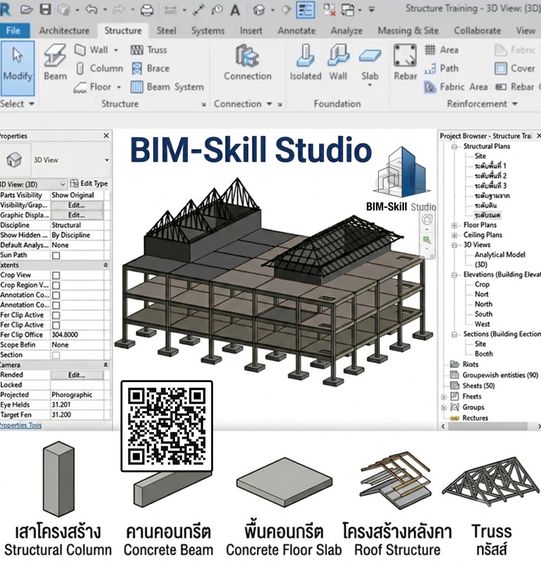Select the Text 'A' tool in toolbar
541x562 pixels.
pos(235,10)
